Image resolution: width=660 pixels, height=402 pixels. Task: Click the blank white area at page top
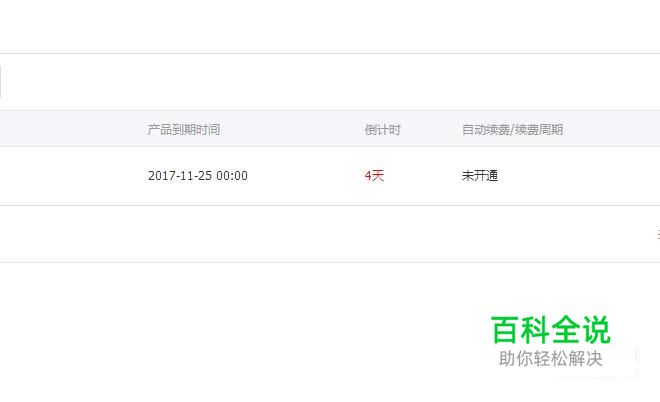pos(330,26)
